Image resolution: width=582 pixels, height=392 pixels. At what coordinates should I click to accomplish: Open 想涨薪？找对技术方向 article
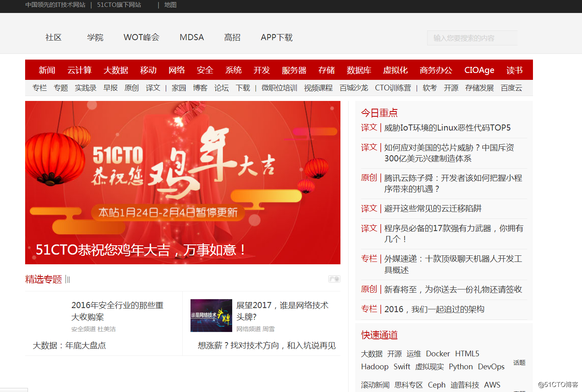coord(267,345)
